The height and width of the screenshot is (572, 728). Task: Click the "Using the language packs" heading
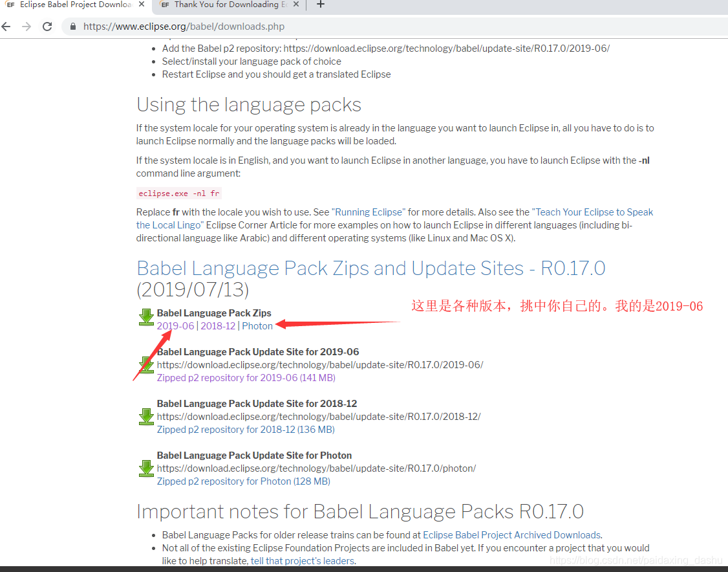(249, 105)
